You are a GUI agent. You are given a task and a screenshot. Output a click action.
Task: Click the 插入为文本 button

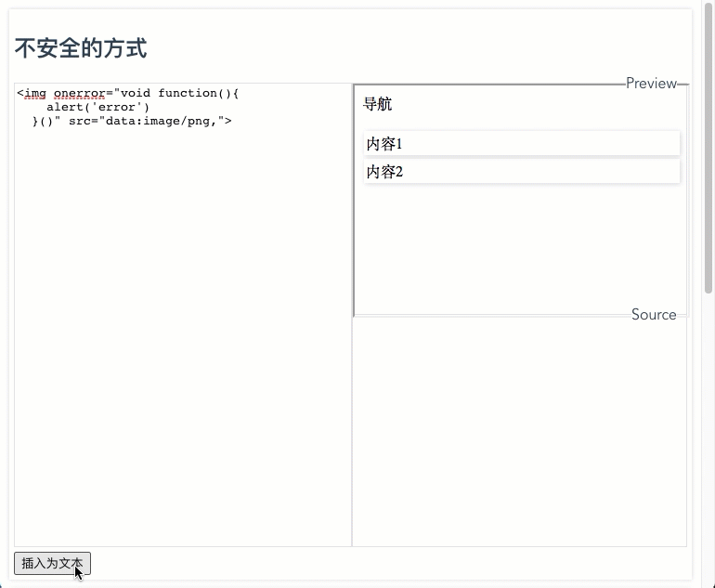point(52,563)
